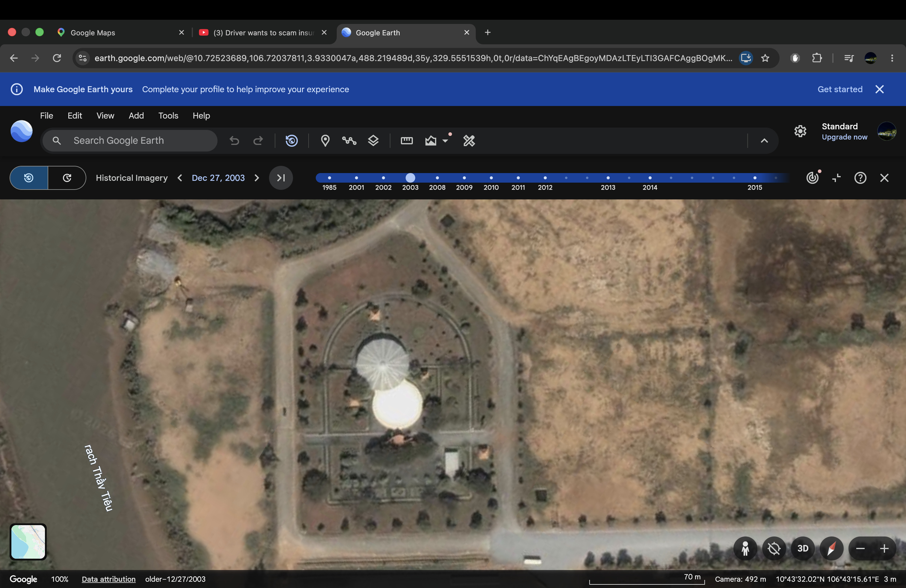906x588 pixels.
Task: Switch to the Google Maps browser tab
Action: (x=121, y=33)
